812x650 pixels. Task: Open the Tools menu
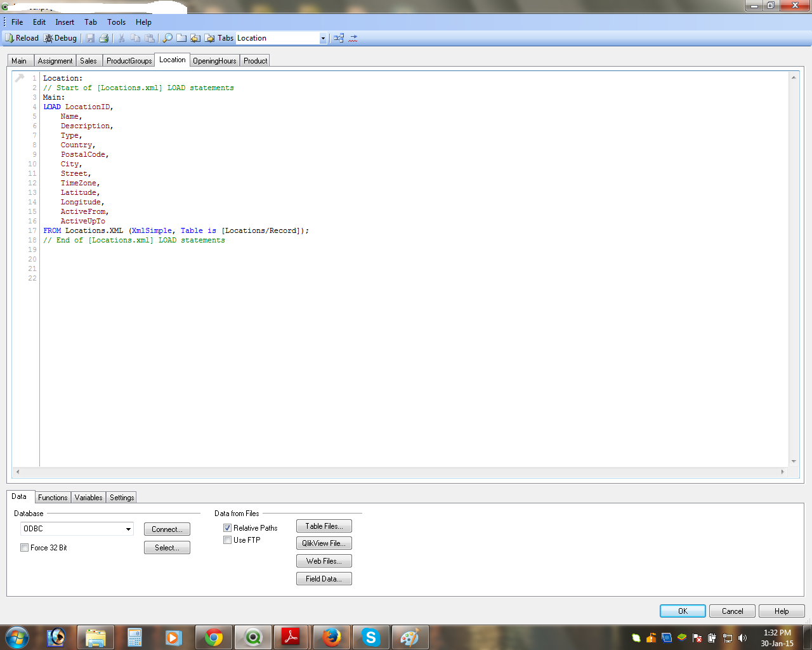[x=117, y=22]
